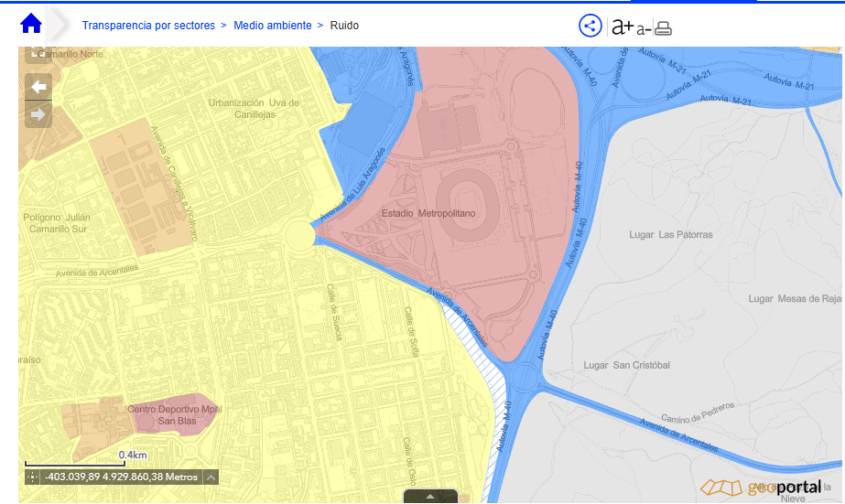Click Avenida de Canillejas a Vicálvaro label

174,183
